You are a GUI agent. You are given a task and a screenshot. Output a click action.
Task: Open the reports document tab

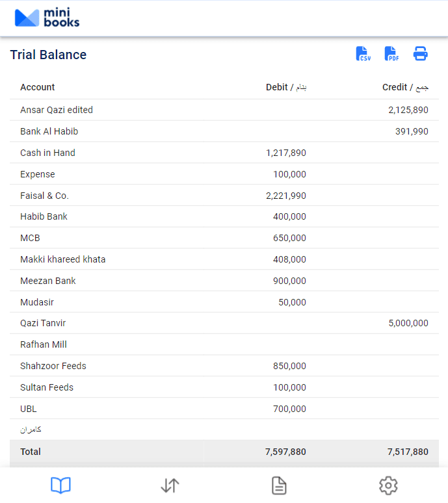(279, 485)
